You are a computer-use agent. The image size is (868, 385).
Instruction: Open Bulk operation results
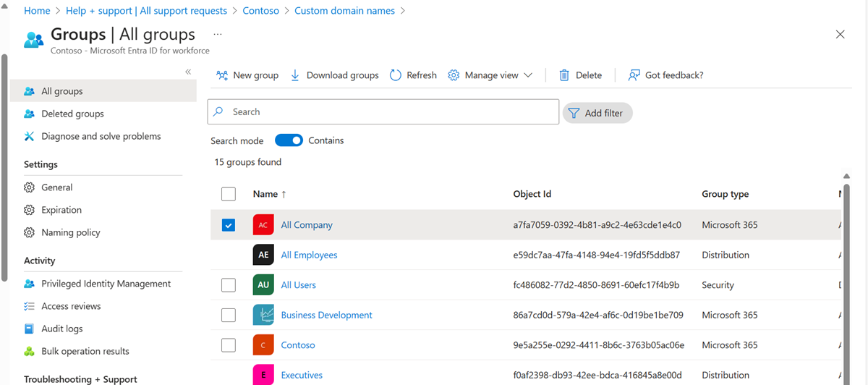[85, 351]
